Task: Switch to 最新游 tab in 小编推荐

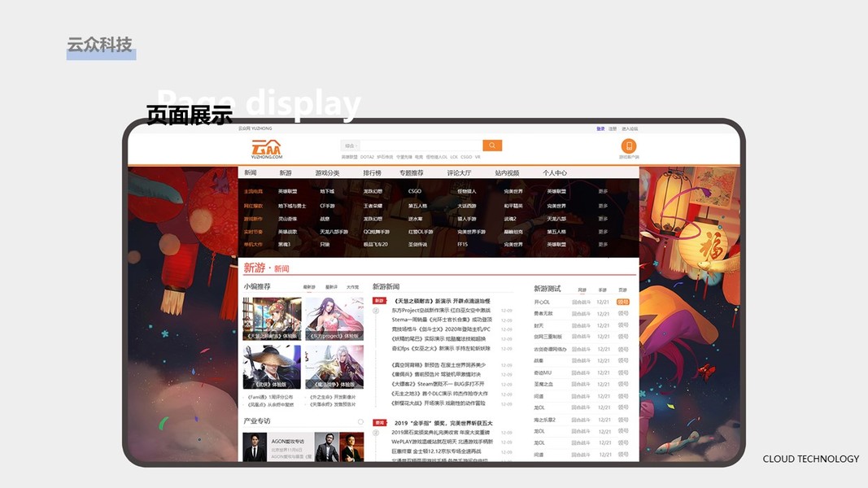Action: [x=309, y=287]
